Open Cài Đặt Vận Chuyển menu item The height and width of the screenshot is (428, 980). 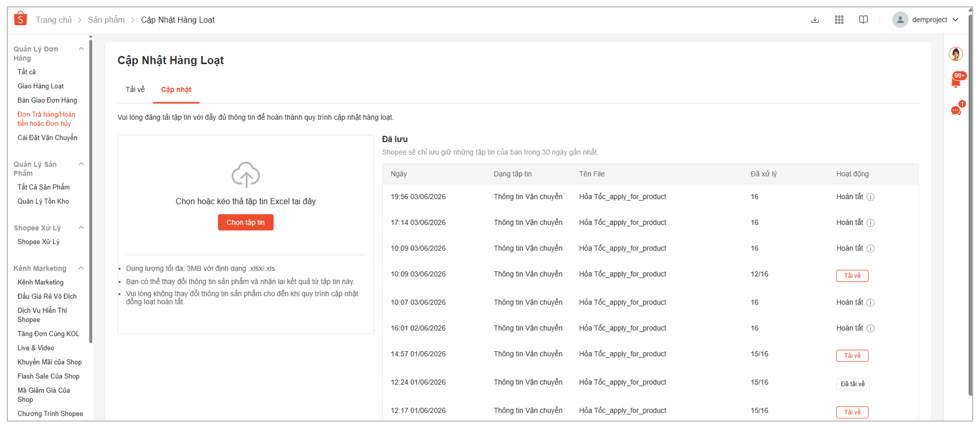48,138
